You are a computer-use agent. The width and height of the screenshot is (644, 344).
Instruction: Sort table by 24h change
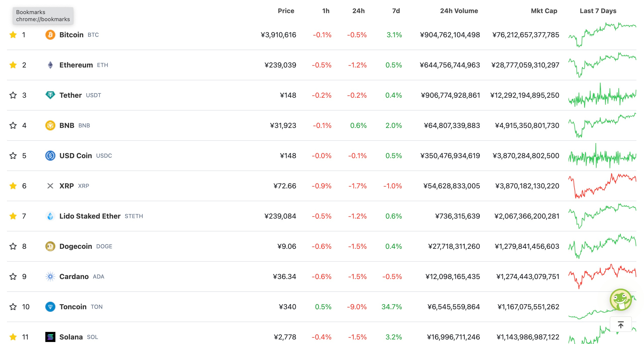359,11
